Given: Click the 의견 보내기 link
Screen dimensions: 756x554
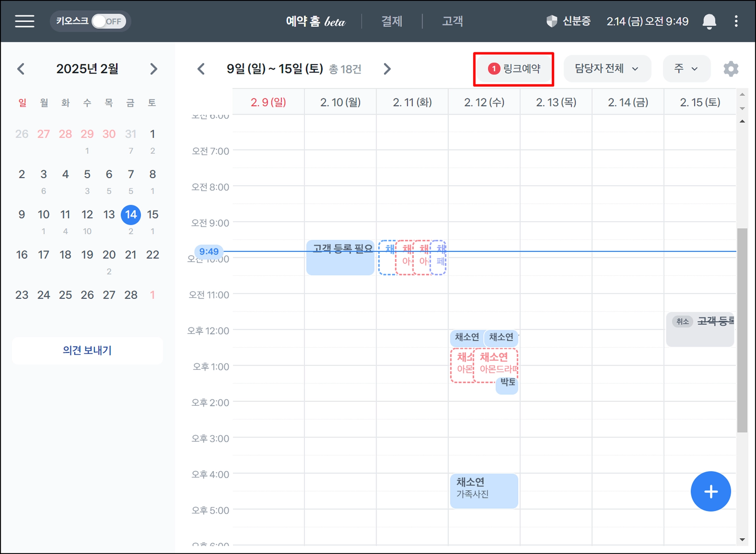Looking at the screenshot, I should click(87, 350).
